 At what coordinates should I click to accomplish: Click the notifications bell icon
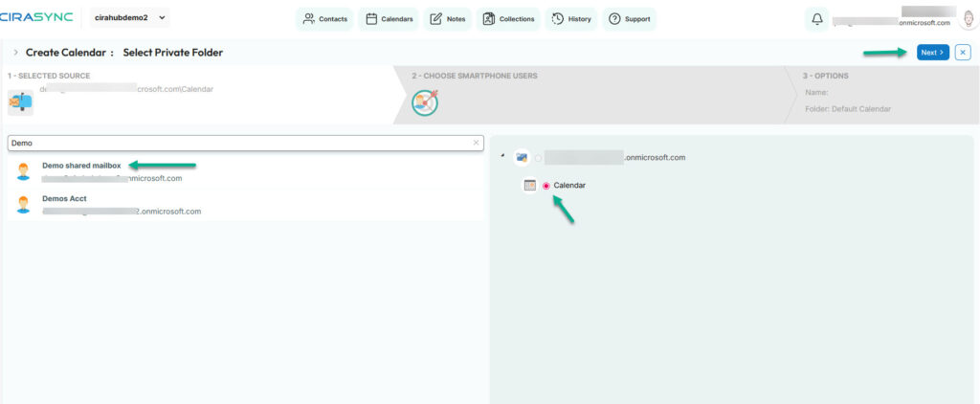(x=816, y=19)
